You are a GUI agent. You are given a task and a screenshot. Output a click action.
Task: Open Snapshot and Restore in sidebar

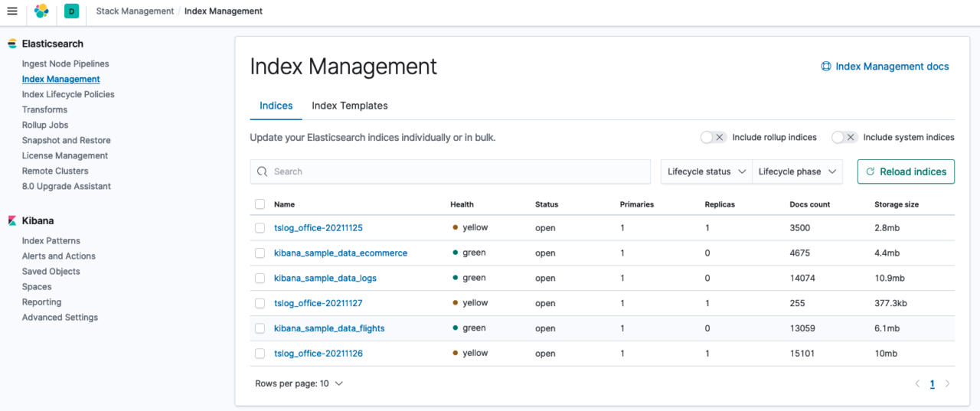67,140
